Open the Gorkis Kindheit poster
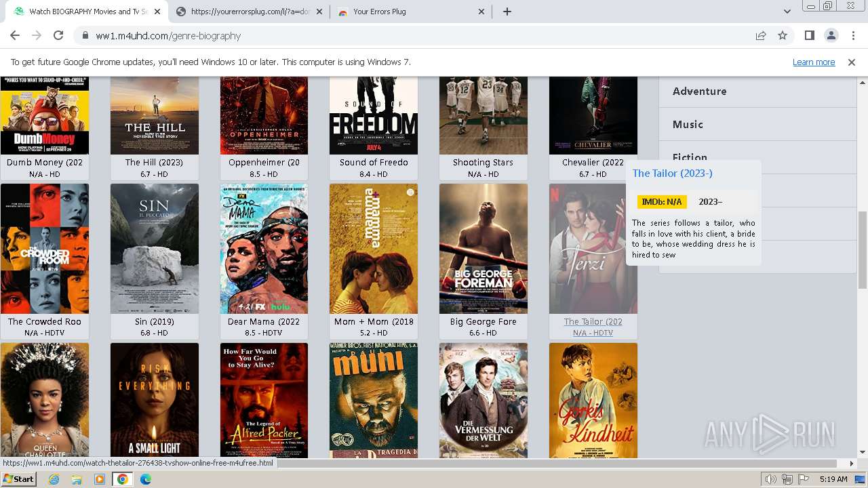Screen dimensions: 868x488 click(x=593, y=401)
